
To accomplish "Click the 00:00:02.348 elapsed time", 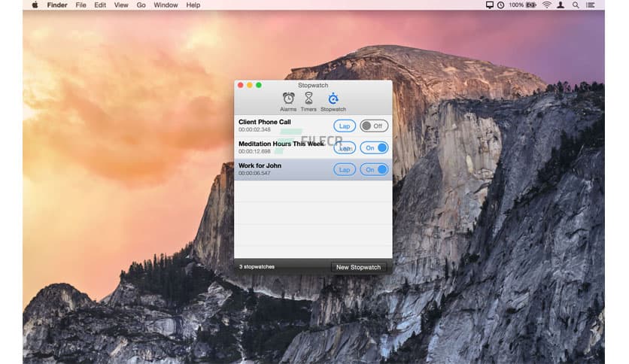I will (254, 129).
